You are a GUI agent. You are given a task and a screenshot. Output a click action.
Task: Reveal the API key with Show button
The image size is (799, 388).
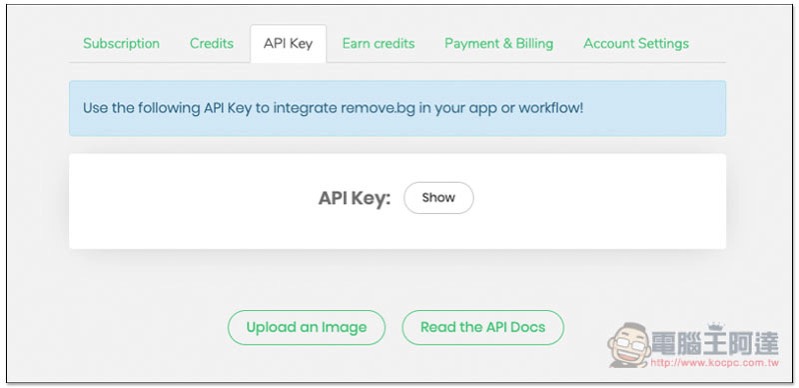tap(438, 198)
